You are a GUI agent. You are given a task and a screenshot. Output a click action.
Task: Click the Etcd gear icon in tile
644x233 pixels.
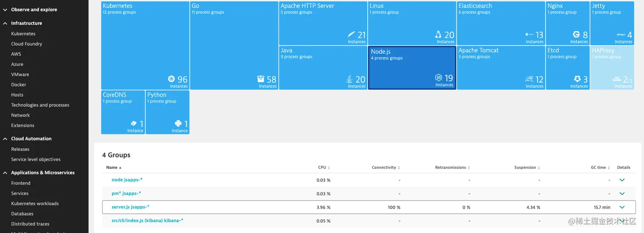click(x=578, y=79)
